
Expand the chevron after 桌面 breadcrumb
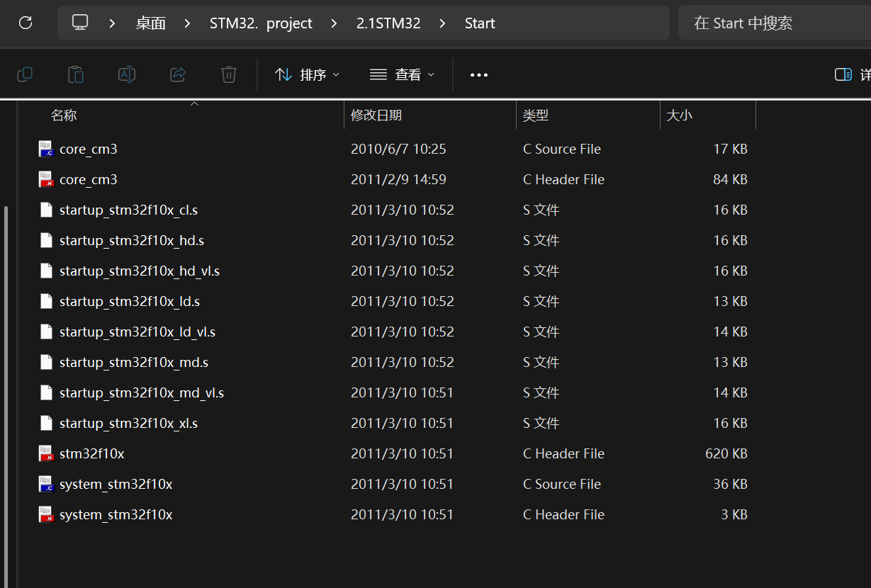188,23
